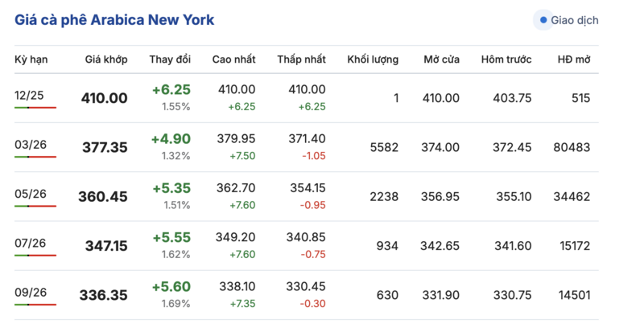Open the 12/25 contract term
This screenshot has height=332, width=644.
(29, 95)
